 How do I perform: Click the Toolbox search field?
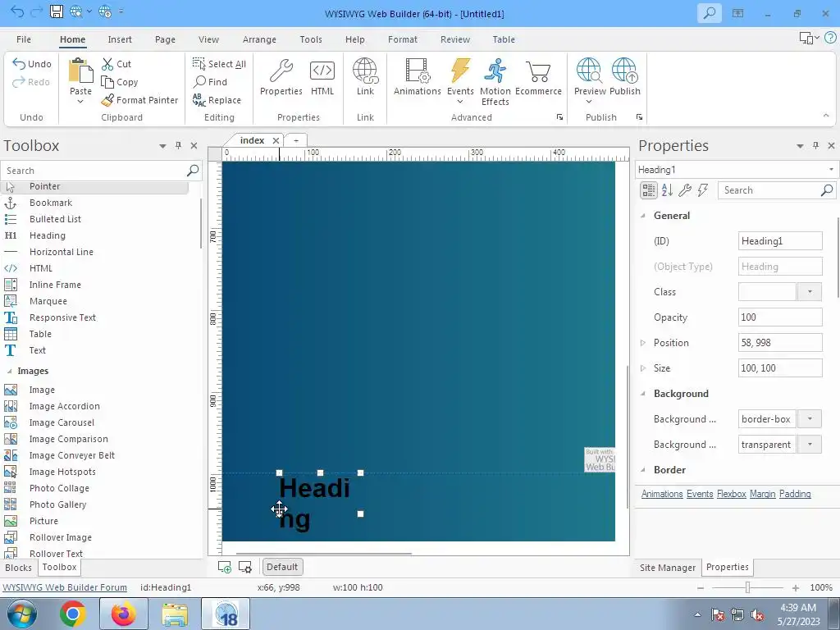pos(101,171)
